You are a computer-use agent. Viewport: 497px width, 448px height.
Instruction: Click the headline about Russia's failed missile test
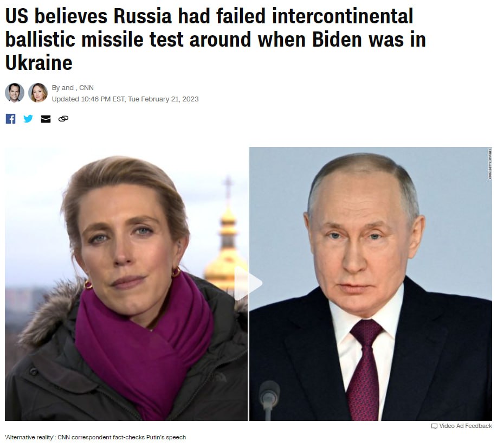[x=216, y=40]
